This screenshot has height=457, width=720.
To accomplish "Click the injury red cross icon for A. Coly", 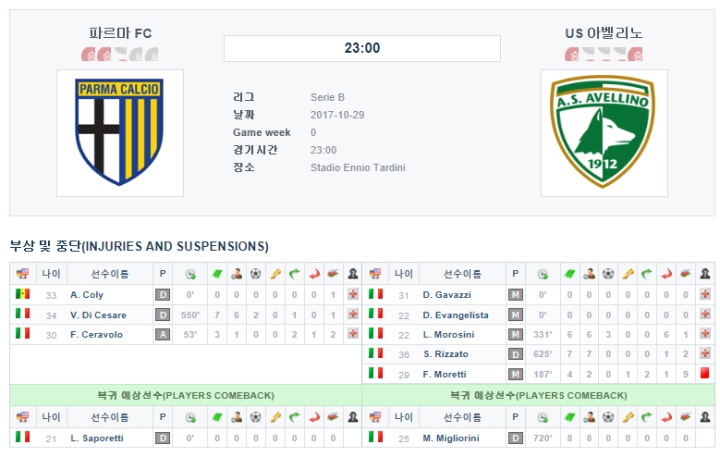I will pyautogui.click(x=353, y=294).
